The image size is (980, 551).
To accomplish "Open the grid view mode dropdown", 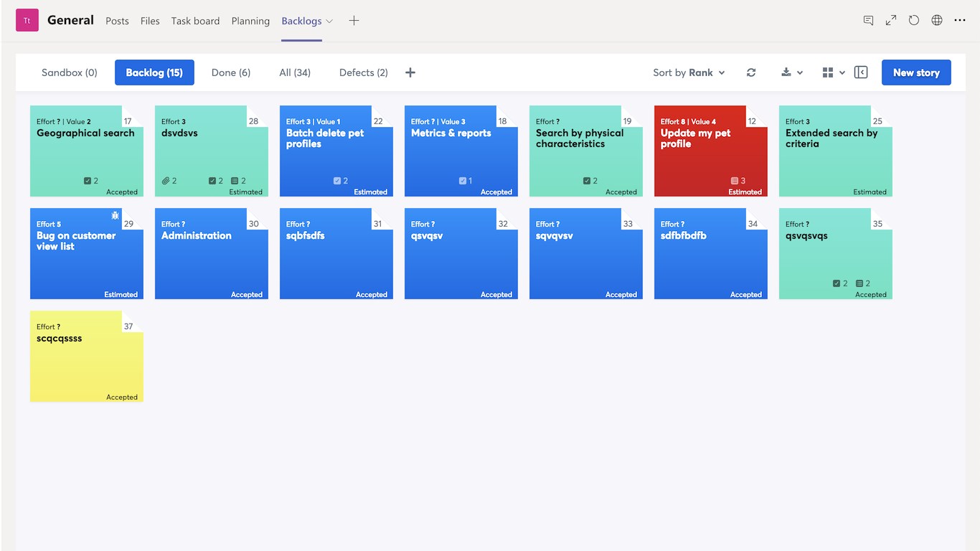I will click(833, 72).
